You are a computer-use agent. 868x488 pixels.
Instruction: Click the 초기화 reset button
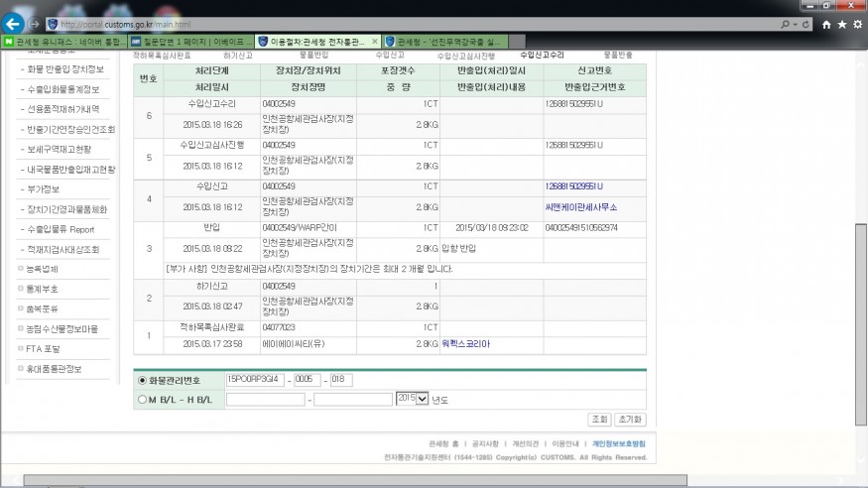630,420
